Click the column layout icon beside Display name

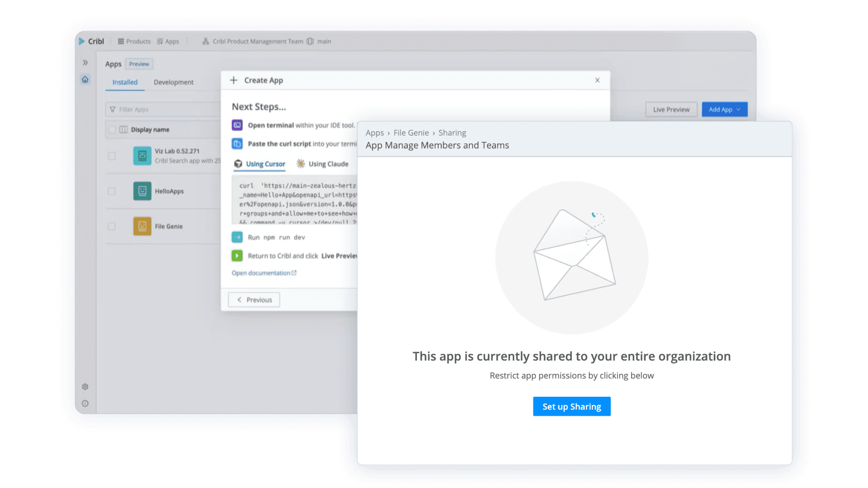point(123,130)
